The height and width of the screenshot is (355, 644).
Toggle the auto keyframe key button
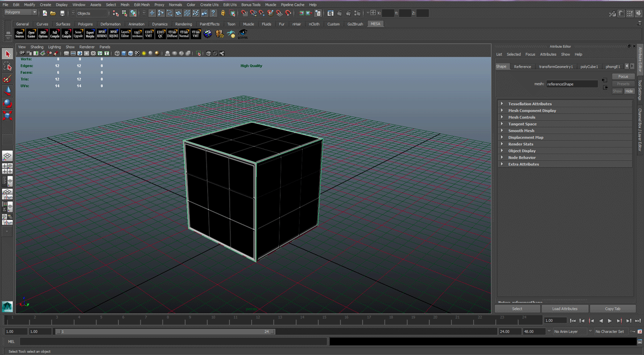point(633,331)
